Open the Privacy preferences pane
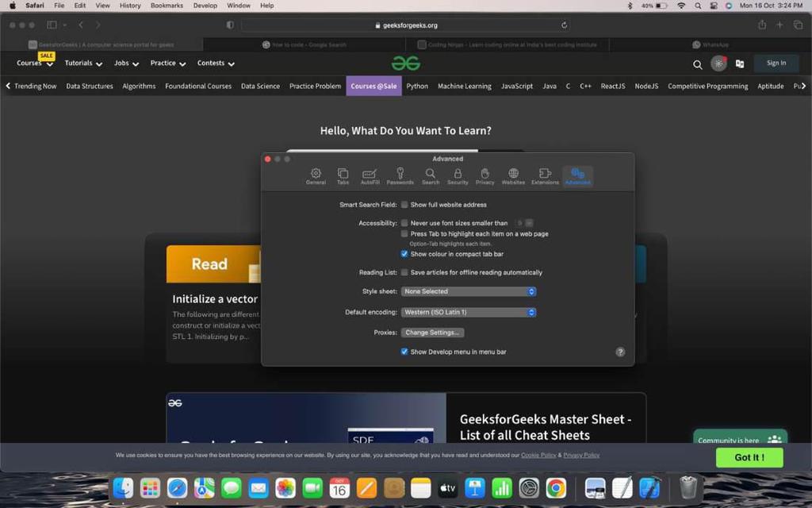This screenshot has height=508, width=812. 485,176
